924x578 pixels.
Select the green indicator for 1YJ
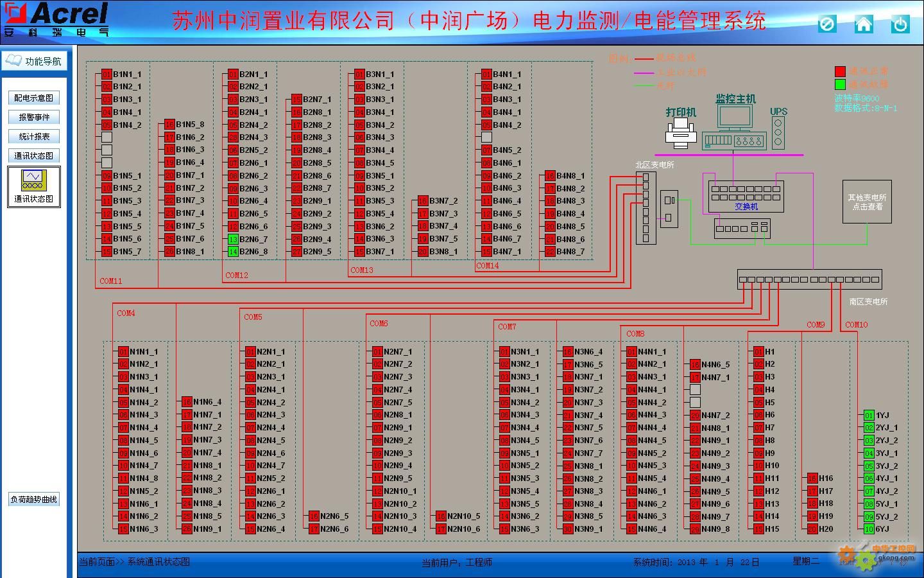pyautogui.click(x=869, y=416)
